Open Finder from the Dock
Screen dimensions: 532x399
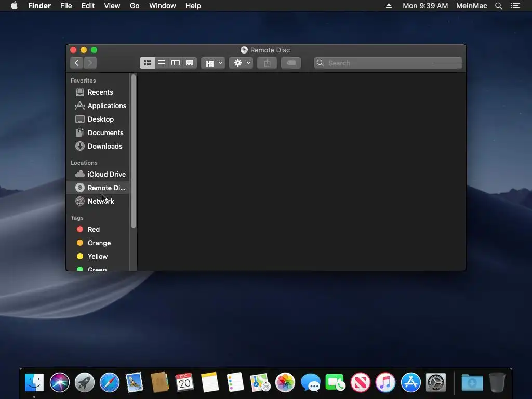coord(34,382)
